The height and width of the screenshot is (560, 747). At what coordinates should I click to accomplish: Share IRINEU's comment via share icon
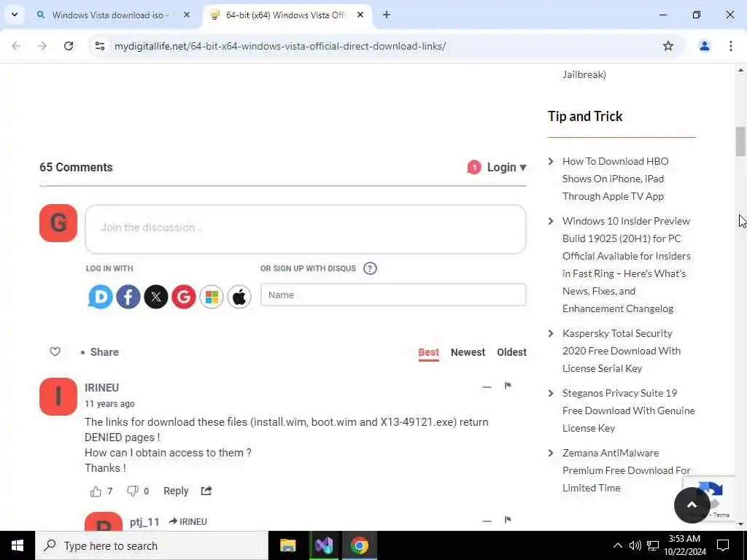pos(206,491)
